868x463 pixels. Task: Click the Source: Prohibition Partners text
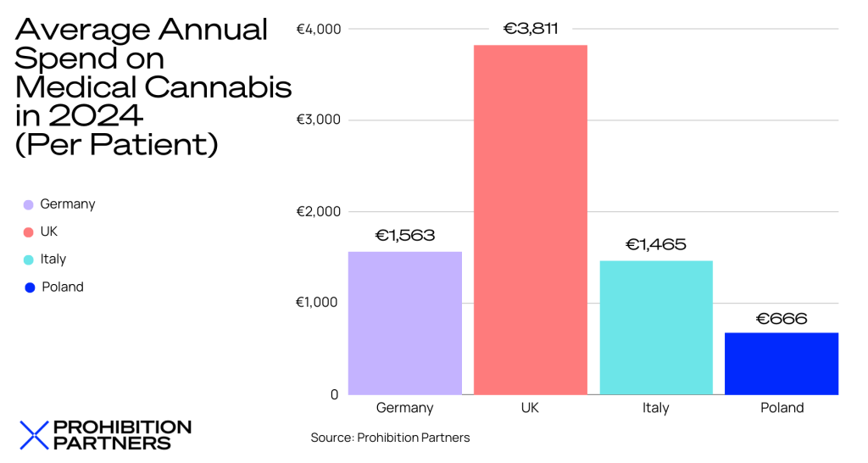pyautogui.click(x=390, y=438)
